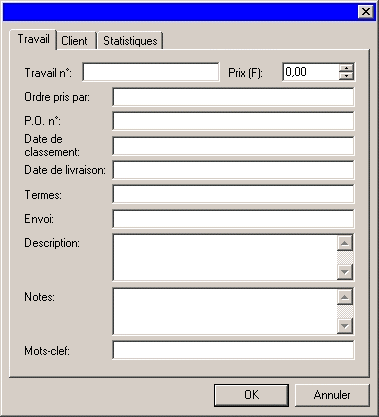Click the Notes scroll down arrow
Screen dimensions: 379x417
click(345, 326)
